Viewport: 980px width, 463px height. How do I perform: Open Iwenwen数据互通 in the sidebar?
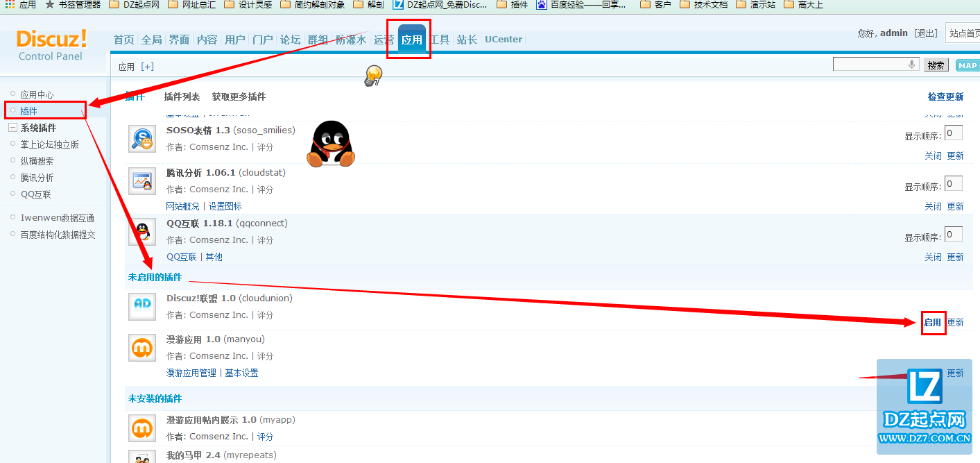(58, 218)
